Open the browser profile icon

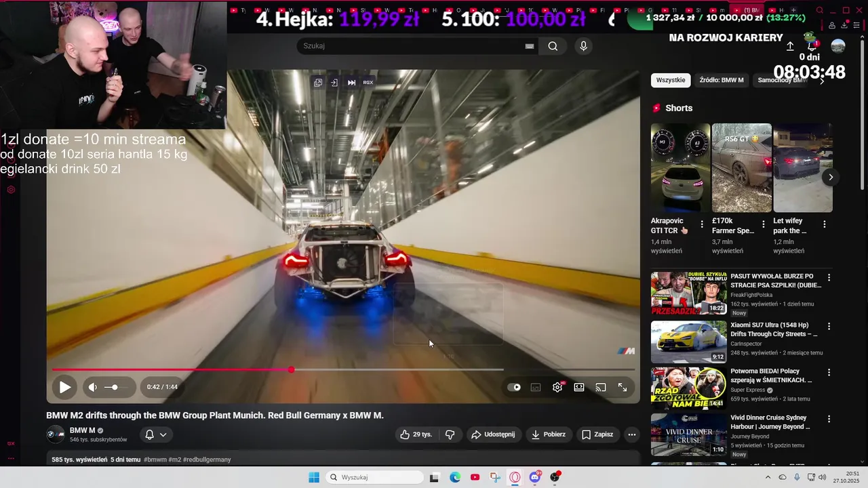832,25
